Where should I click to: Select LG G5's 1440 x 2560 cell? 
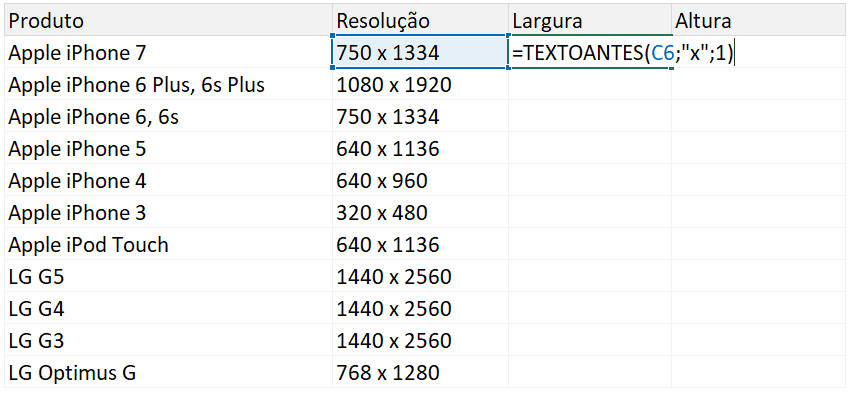(421, 276)
